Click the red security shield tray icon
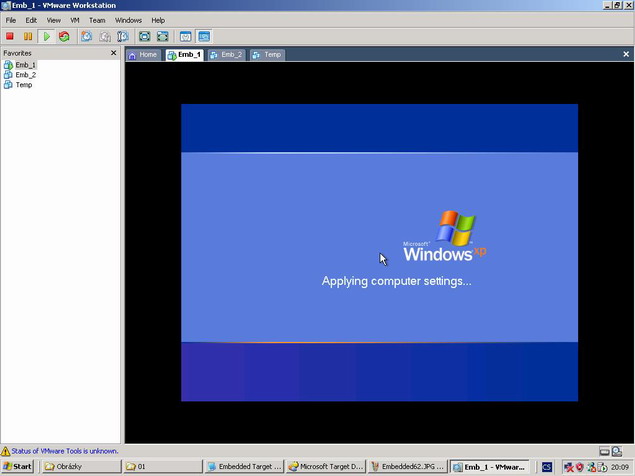This screenshot has height=476, width=635. coord(580,467)
